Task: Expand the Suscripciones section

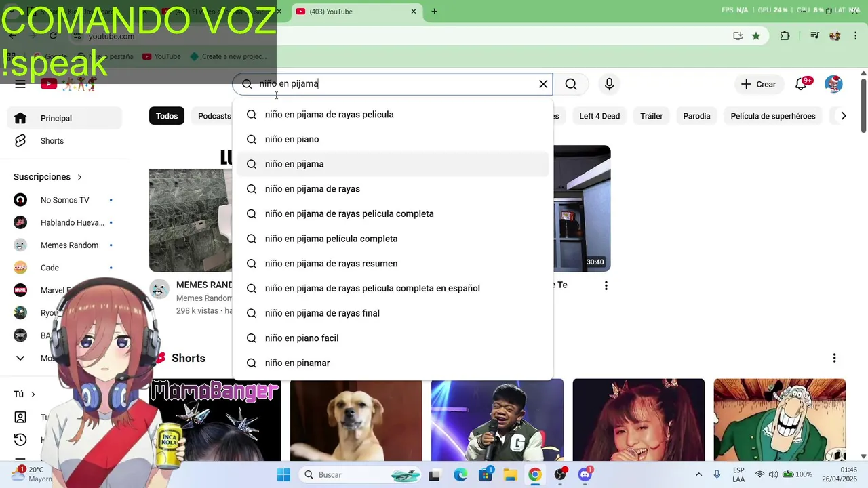Action: [x=48, y=177]
